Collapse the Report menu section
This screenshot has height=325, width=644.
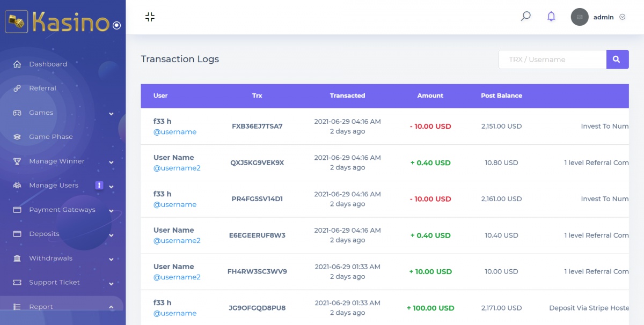click(111, 307)
